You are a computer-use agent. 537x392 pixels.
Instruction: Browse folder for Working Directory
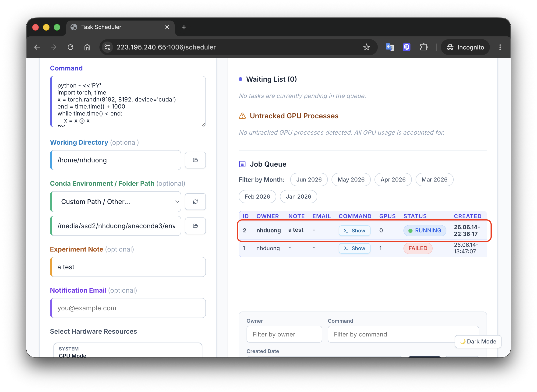(x=195, y=160)
